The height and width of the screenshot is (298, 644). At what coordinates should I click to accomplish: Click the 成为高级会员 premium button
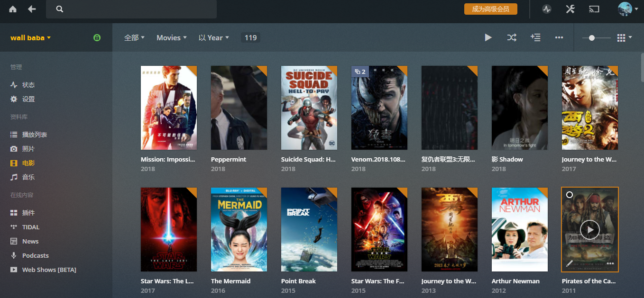(x=490, y=9)
